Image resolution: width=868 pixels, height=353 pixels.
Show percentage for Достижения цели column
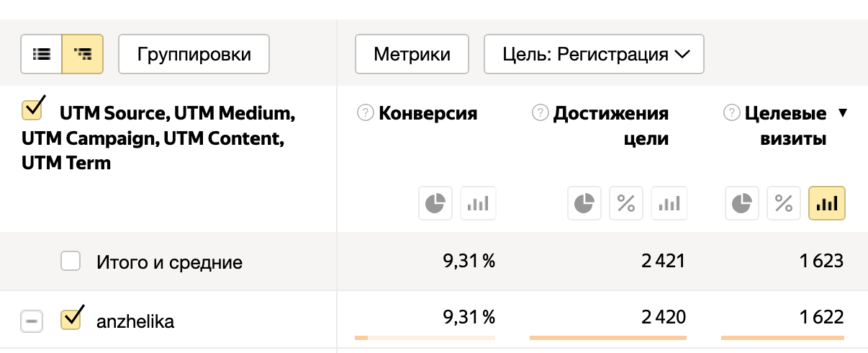[x=626, y=204]
